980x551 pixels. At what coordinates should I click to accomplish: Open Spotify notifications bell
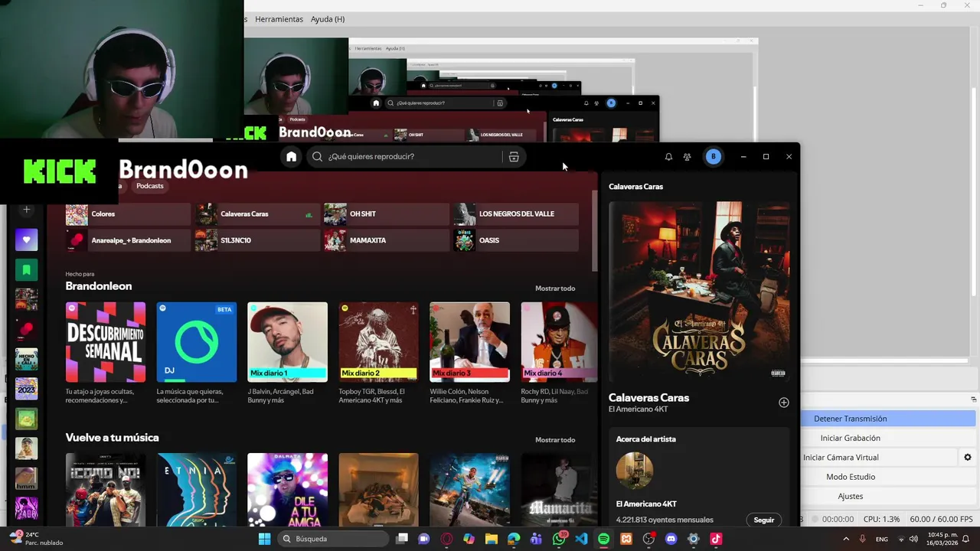tap(668, 157)
